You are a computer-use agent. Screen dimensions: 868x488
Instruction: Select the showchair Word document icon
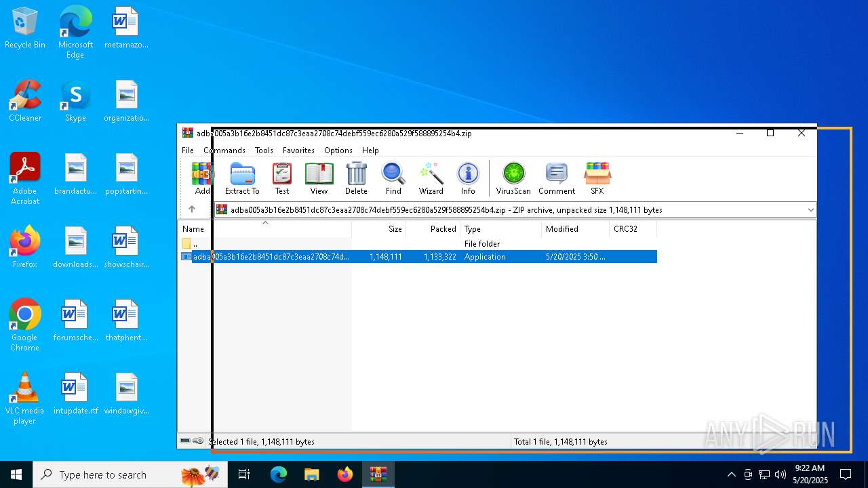coord(126,247)
